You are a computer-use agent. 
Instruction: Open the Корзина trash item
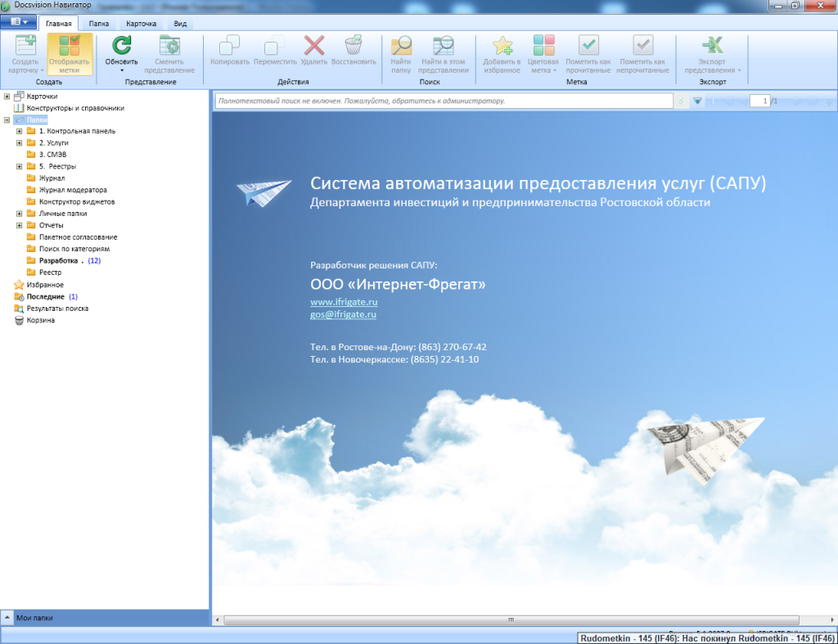pyautogui.click(x=41, y=320)
